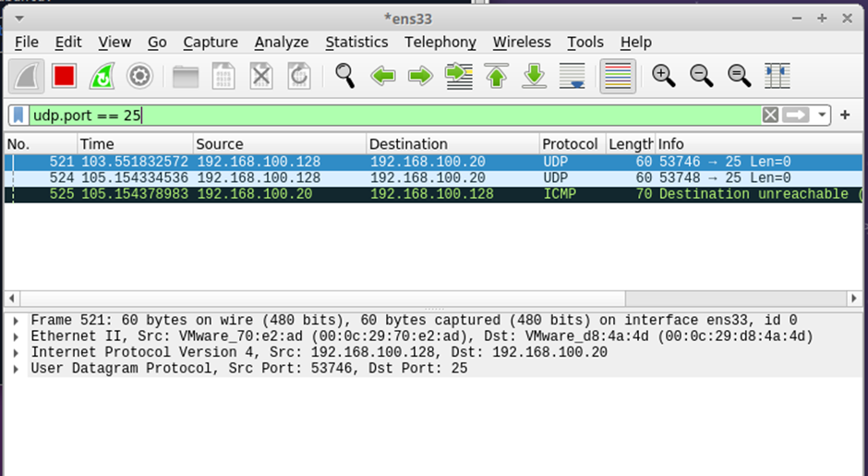
Task: Open capture options gear icon
Action: pyautogui.click(x=139, y=76)
